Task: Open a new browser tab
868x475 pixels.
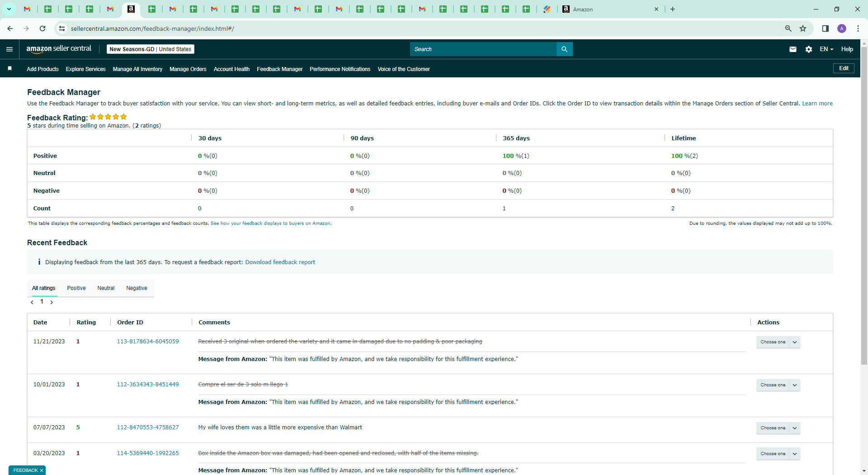Action: point(673,9)
